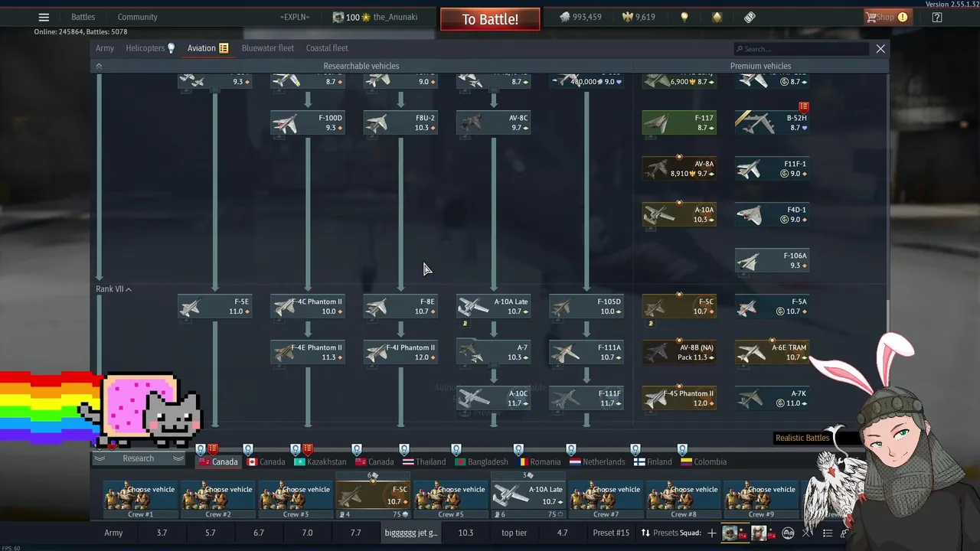Open the Presets menu
This screenshot has height=551, width=980.
point(666,533)
